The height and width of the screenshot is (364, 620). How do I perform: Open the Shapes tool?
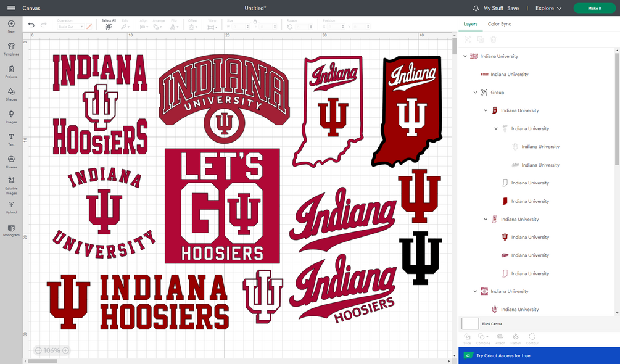(11, 94)
